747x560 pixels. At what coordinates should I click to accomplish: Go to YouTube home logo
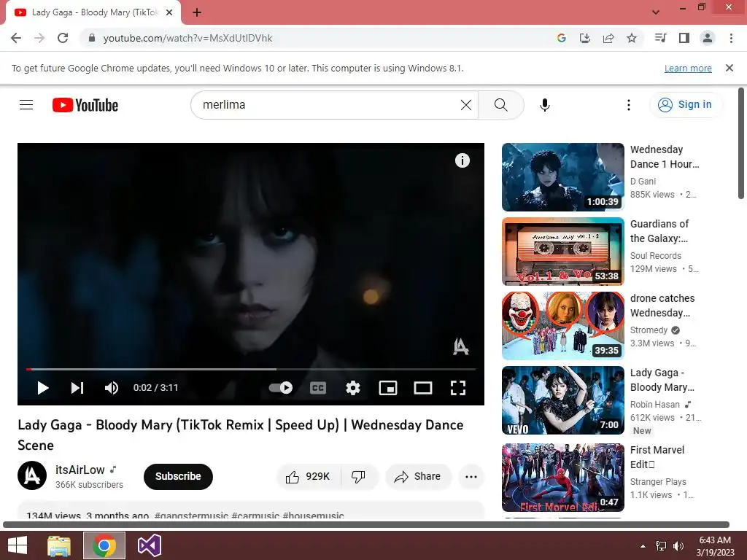click(85, 105)
